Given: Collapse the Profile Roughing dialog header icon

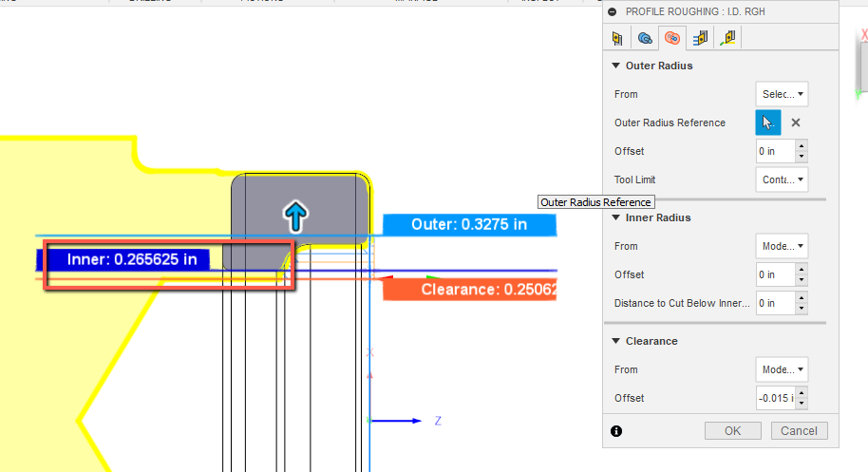Looking at the screenshot, I should pyautogui.click(x=612, y=11).
